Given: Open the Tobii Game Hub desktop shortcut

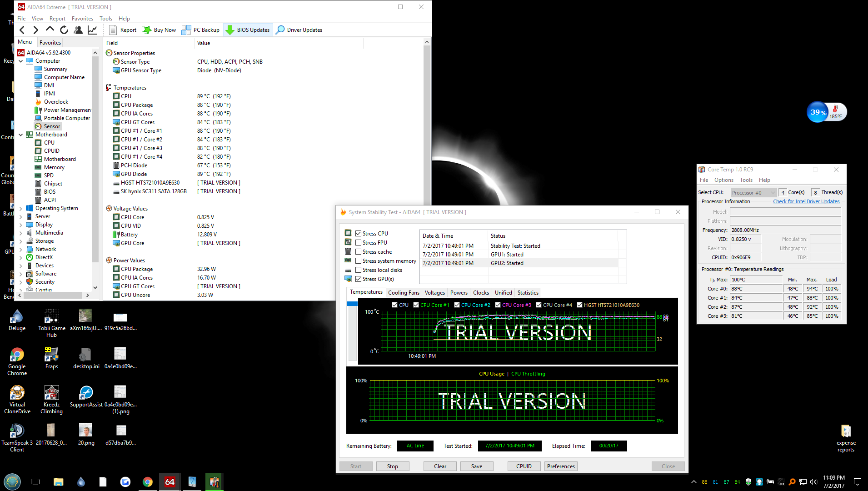Looking at the screenshot, I should click(x=52, y=323).
